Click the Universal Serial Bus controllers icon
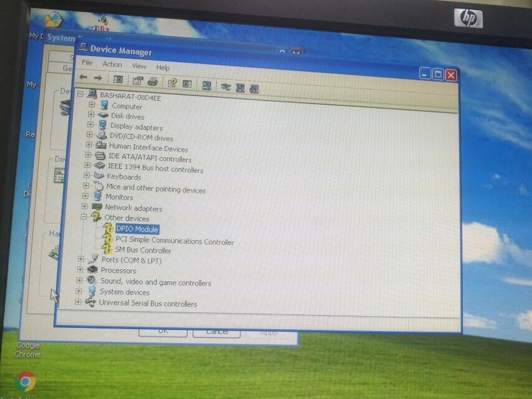The width and height of the screenshot is (532, 399). tap(90, 302)
